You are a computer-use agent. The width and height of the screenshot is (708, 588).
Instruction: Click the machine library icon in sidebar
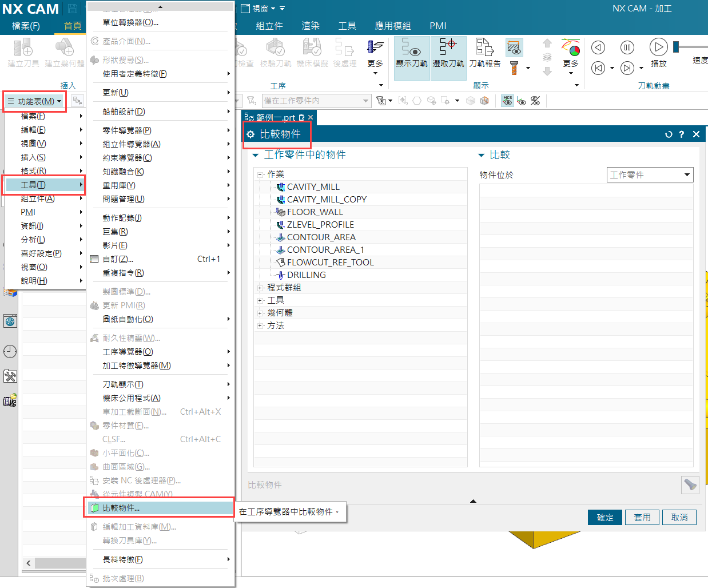click(10, 400)
